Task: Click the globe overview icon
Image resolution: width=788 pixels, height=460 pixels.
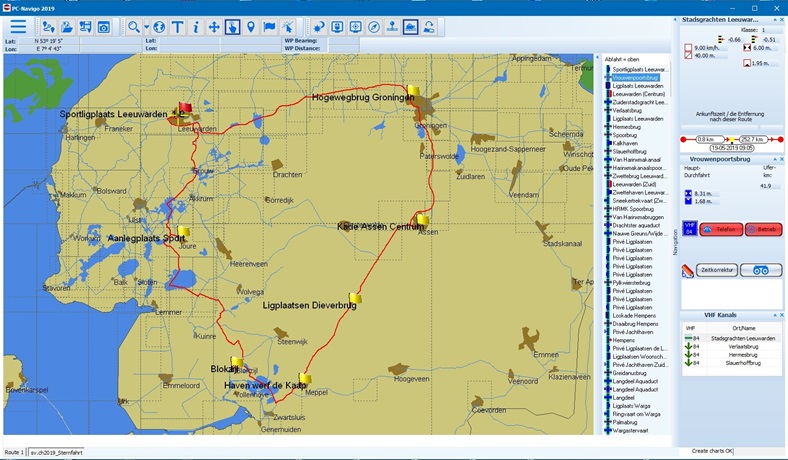Action: (159, 27)
